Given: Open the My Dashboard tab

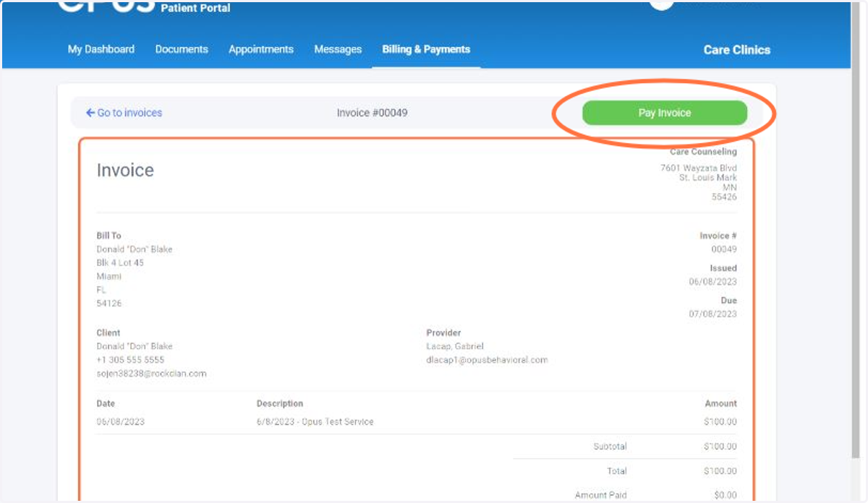Looking at the screenshot, I should tap(101, 49).
